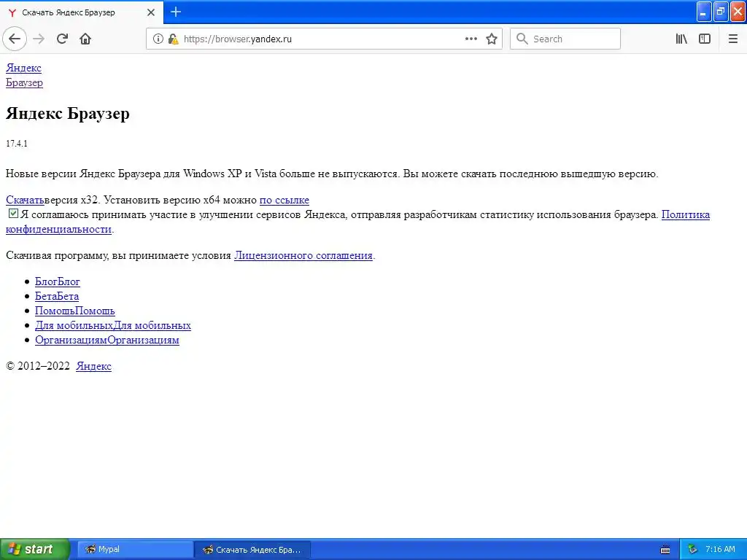This screenshot has width=747, height=560.
Task: Click the padlock with warning icon
Action: tap(174, 39)
